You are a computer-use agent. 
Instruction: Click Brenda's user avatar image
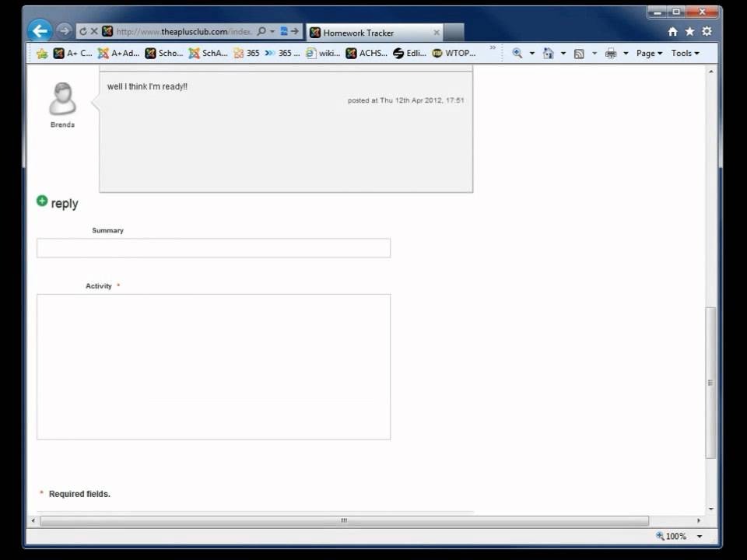[x=62, y=99]
